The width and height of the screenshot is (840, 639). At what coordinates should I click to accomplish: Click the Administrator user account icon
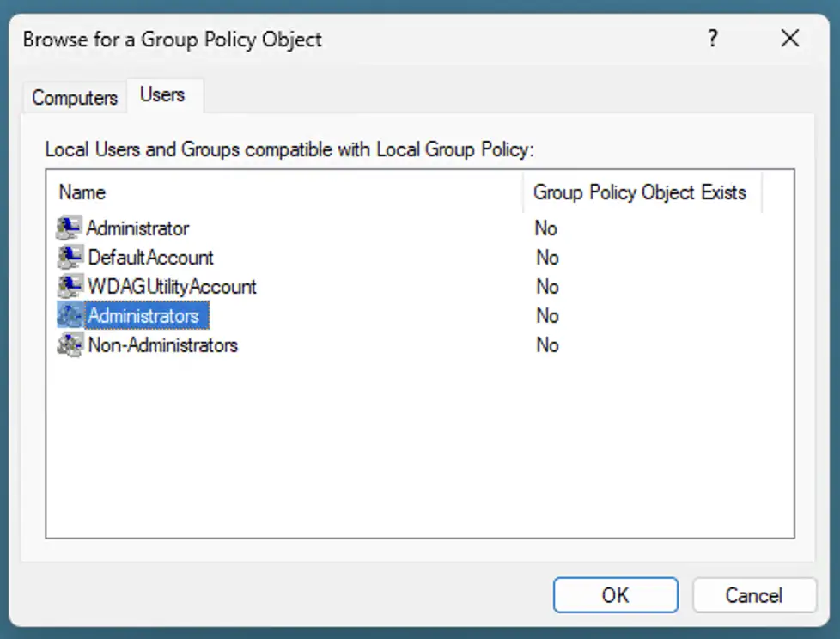click(70, 228)
